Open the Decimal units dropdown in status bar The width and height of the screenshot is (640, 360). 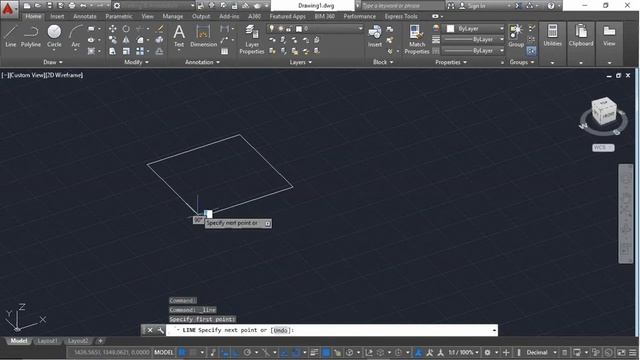(541, 352)
